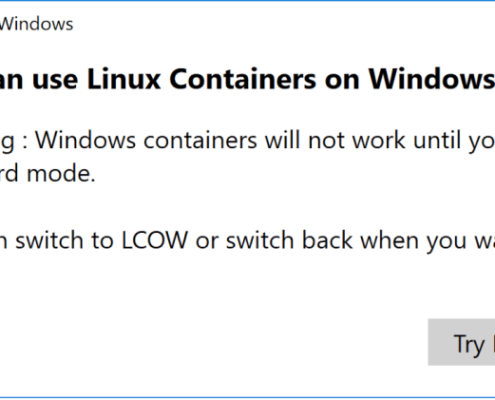
Task: Click the Windows title bar text
Action: tap(36, 24)
